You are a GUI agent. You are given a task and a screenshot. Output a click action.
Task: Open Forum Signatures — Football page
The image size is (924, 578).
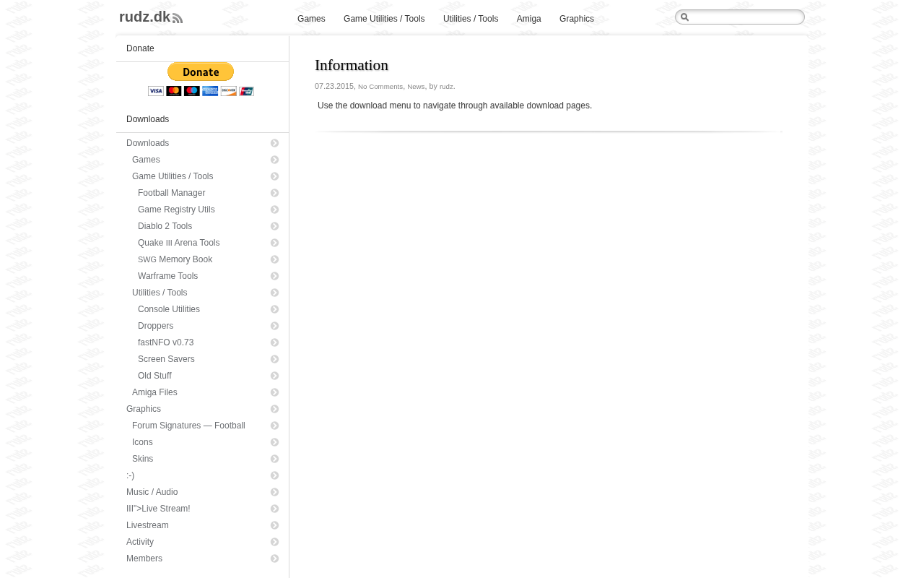tap(188, 426)
